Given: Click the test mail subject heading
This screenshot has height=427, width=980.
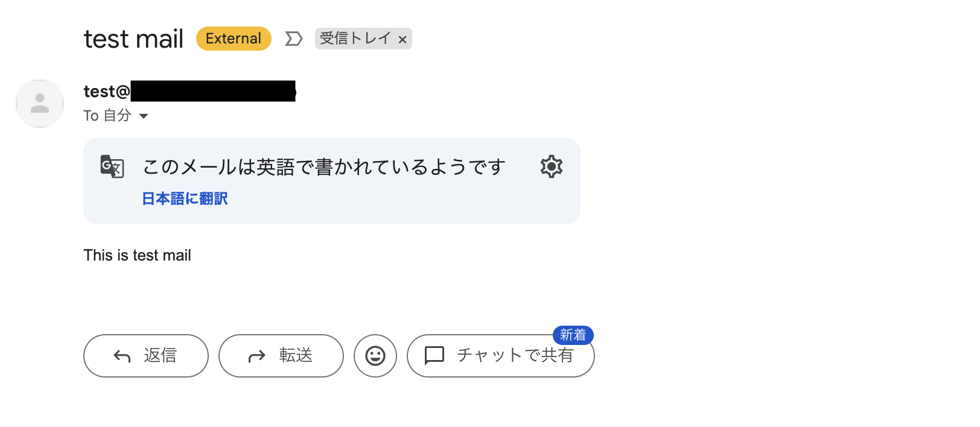Looking at the screenshot, I should pyautogui.click(x=133, y=39).
